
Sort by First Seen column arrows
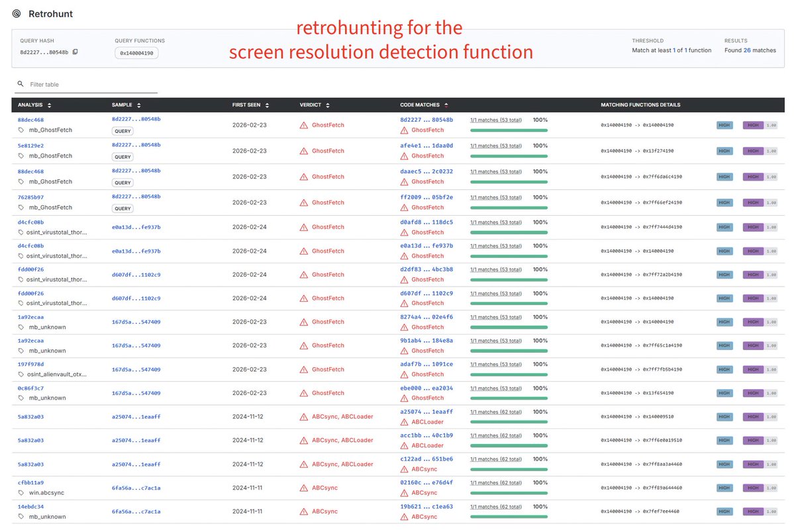click(267, 105)
